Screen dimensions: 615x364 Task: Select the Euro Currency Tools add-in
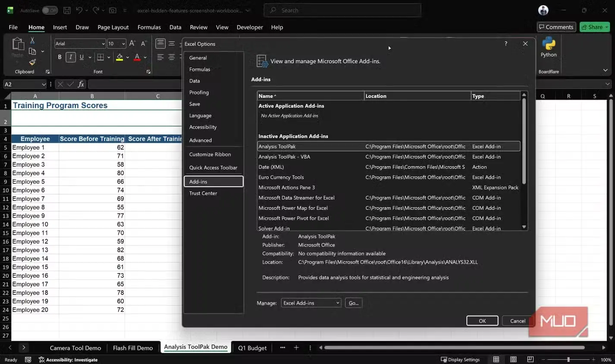[389, 177]
